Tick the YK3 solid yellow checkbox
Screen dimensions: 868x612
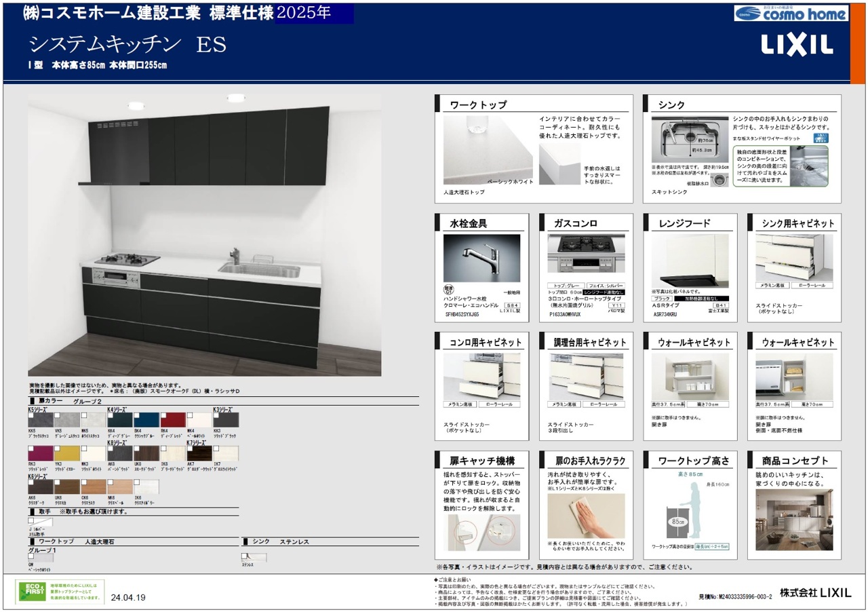click(x=58, y=449)
